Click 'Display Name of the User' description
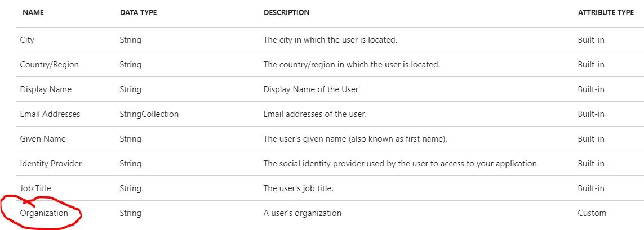 pyautogui.click(x=310, y=89)
